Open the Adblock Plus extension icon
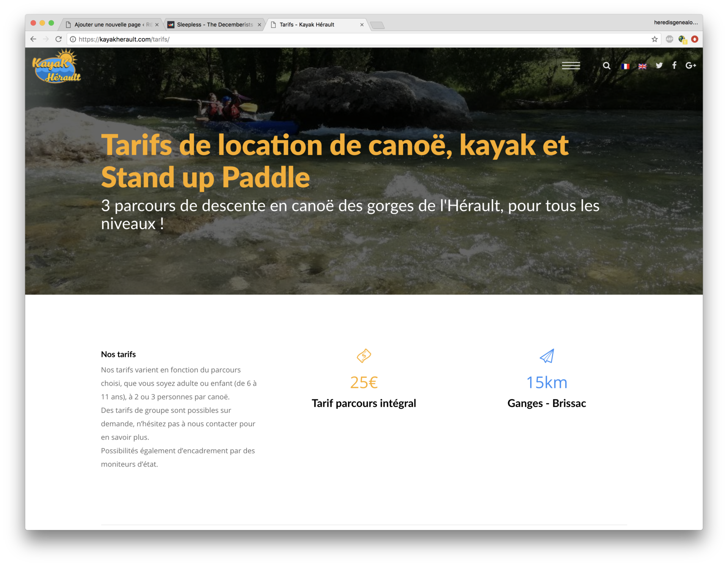 coord(669,39)
